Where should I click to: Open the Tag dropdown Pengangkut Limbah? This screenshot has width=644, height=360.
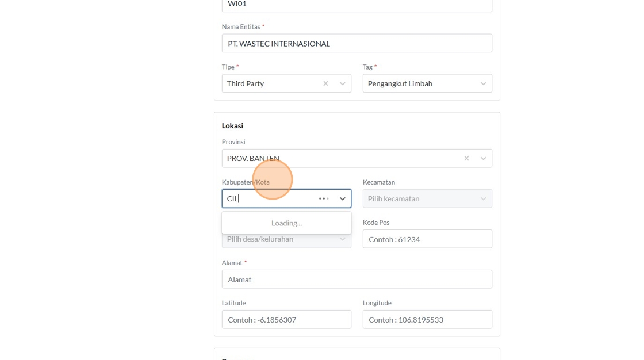pyautogui.click(x=427, y=83)
